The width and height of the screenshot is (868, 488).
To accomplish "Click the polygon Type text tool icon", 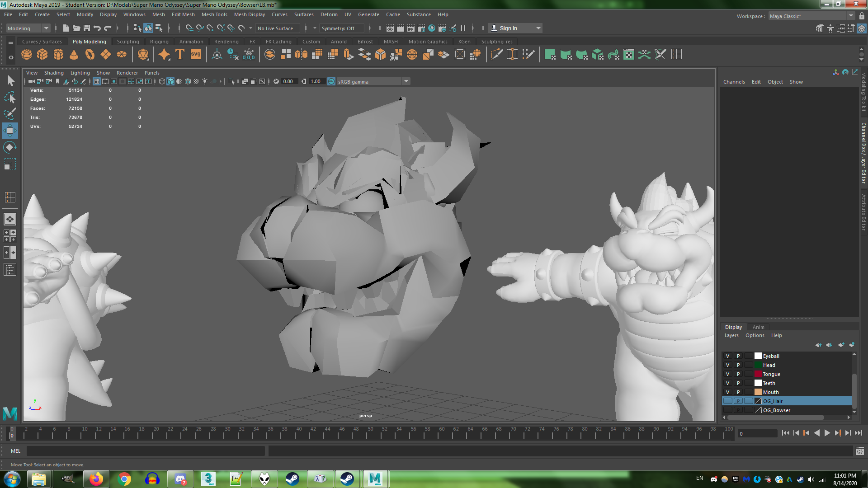I will pyautogui.click(x=180, y=55).
